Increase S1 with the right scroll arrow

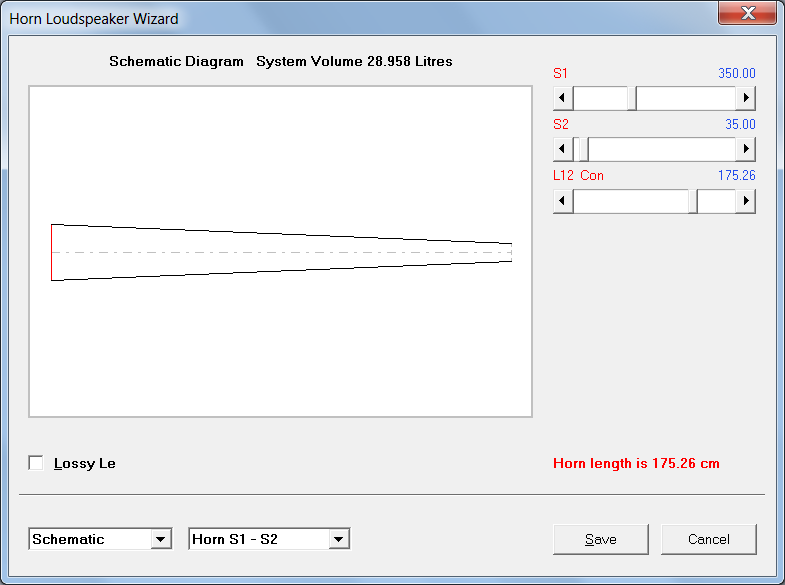tap(745, 98)
